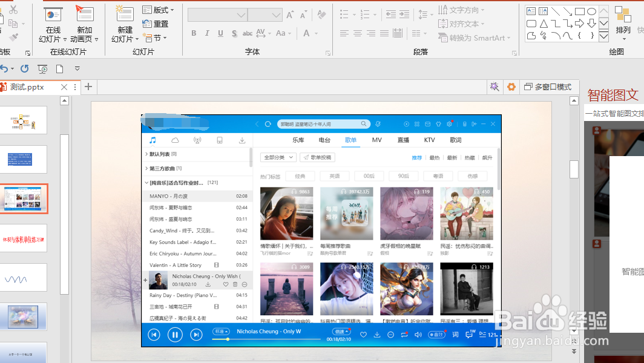Clear all formatting with eraser icon
The width and height of the screenshot is (644, 363).
click(321, 15)
